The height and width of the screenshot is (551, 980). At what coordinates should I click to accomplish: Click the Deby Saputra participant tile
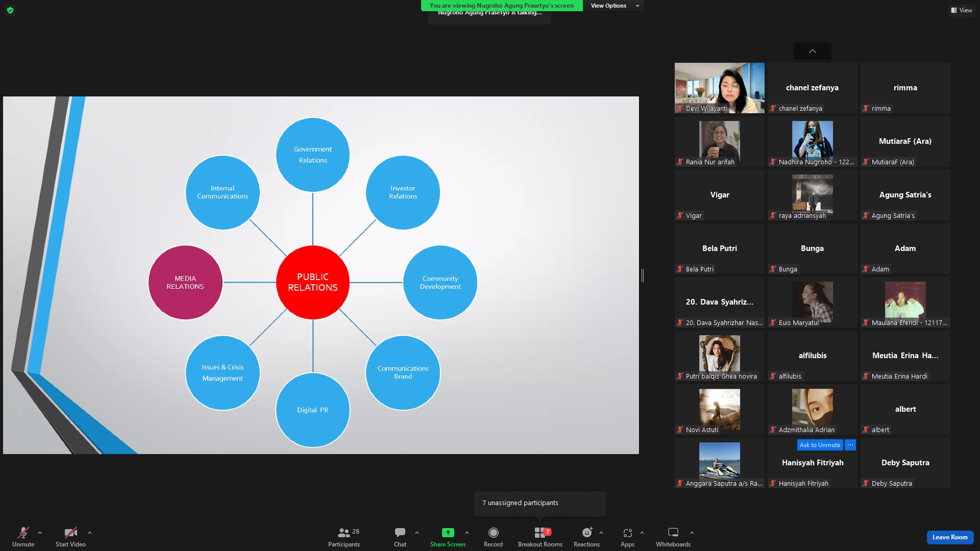(x=905, y=463)
